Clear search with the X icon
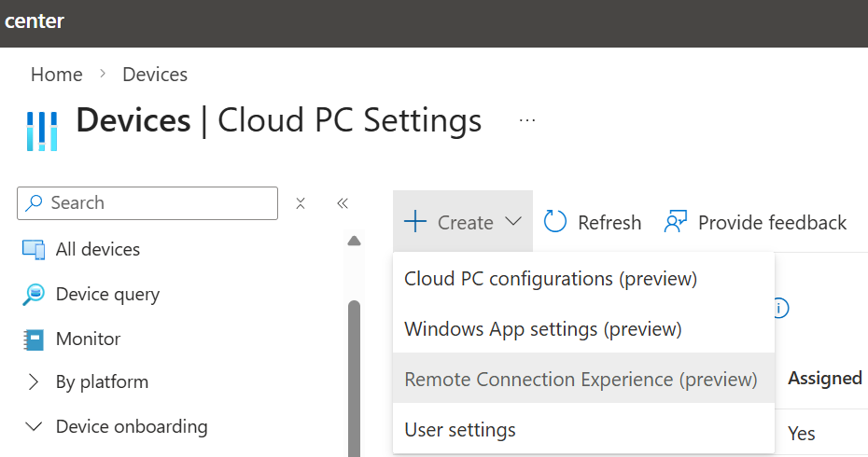 [x=301, y=203]
